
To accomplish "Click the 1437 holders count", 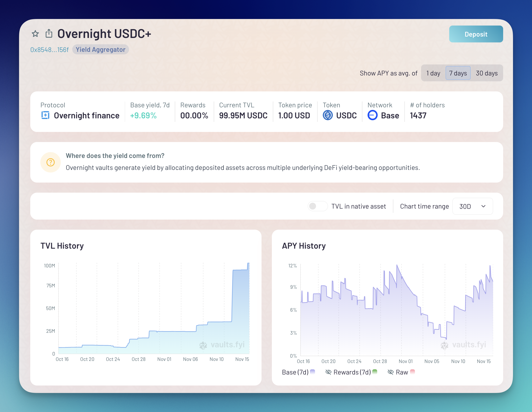I will [x=418, y=115].
